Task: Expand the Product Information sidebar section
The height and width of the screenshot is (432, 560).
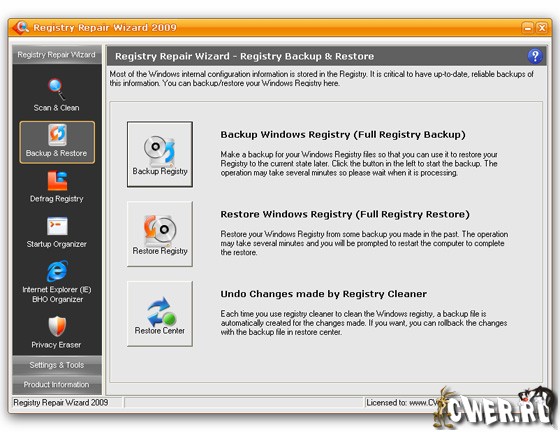Action: (57, 385)
